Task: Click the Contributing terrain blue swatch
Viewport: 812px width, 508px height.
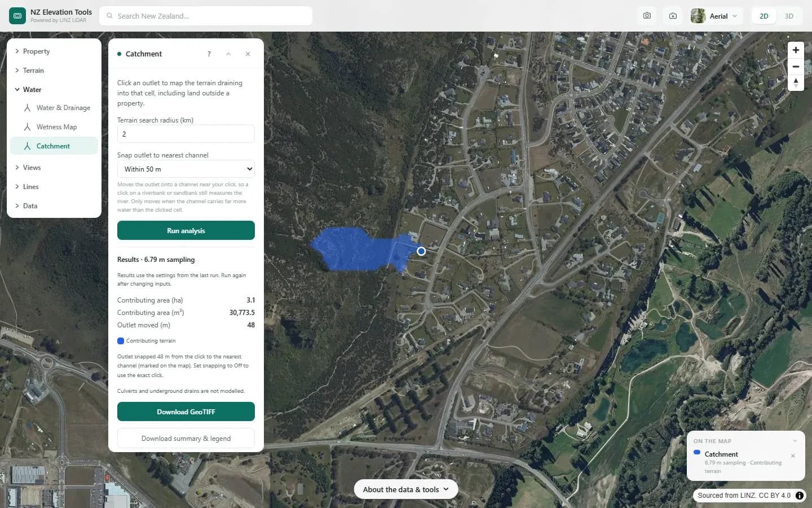Action: pyautogui.click(x=121, y=341)
